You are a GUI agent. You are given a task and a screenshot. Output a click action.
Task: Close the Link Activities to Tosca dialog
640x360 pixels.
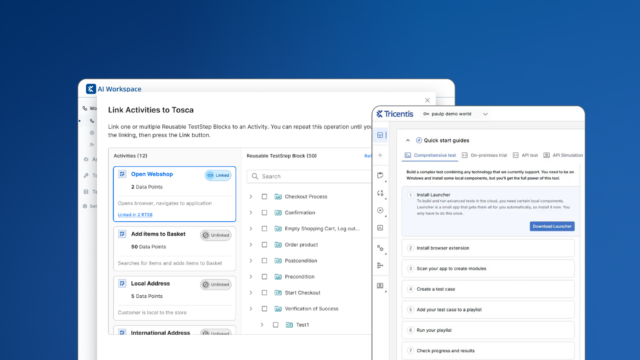[x=427, y=100]
